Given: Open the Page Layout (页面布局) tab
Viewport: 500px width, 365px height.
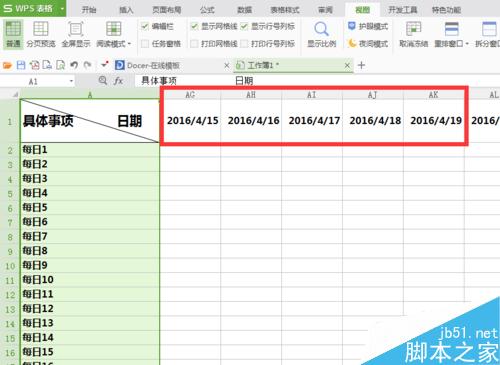Looking at the screenshot, I should [167, 10].
